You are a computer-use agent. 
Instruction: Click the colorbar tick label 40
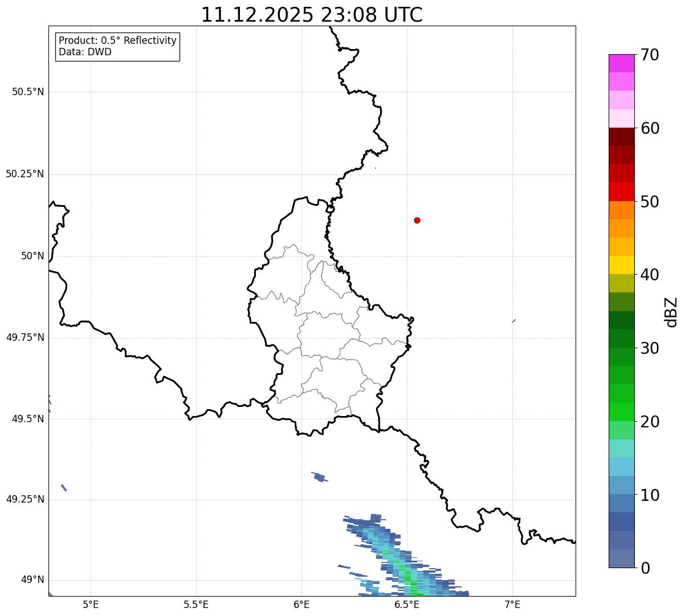tap(650, 275)
